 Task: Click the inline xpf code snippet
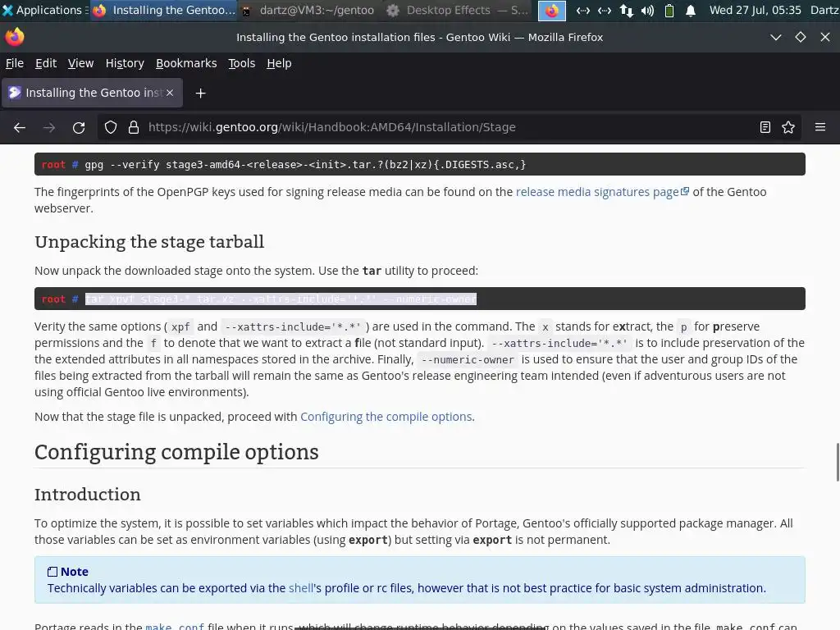[x=180, y=326]
